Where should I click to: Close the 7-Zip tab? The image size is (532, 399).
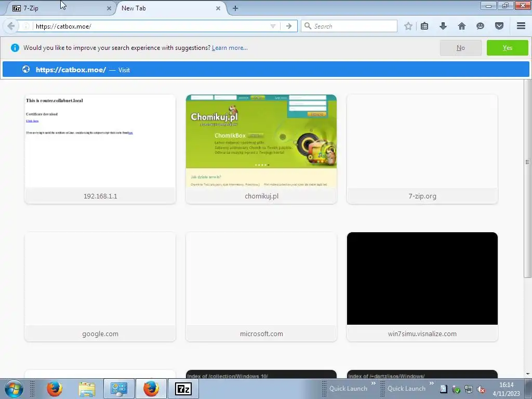click(x=109, y=8)
